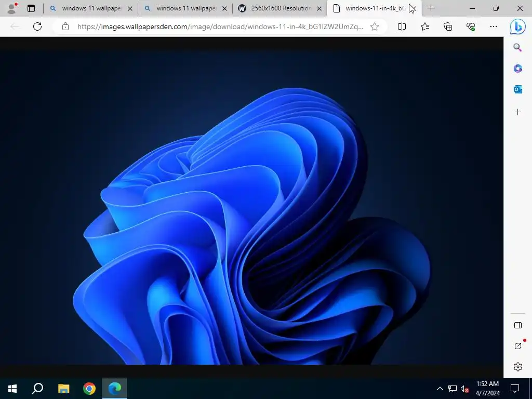The image size is (532, 399).
Task: Open network status tray icon
Action: click(453, 389)
